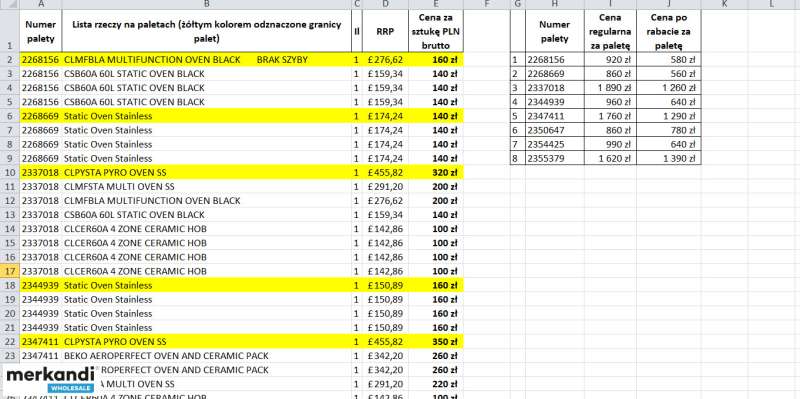Click the Merkandi Wholesale logo

(x=50, y=380)
